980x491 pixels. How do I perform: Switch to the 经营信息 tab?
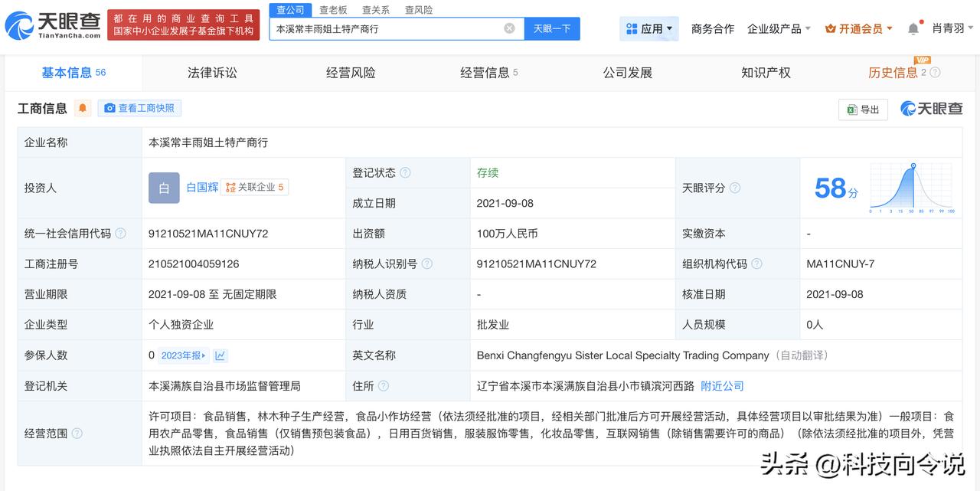[x=488, y=73]
